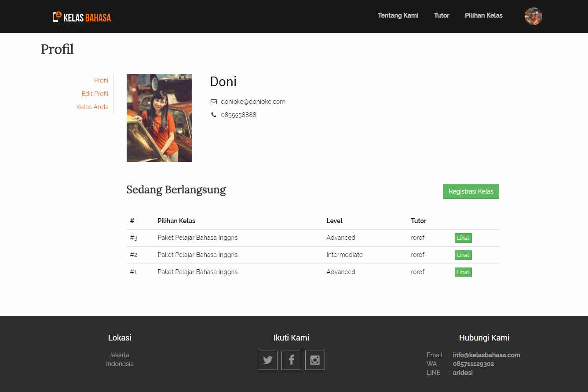The height and width of the screenshot is (392, 588).
Task: Click the #1 row number cell
Action: click(133, 272)
